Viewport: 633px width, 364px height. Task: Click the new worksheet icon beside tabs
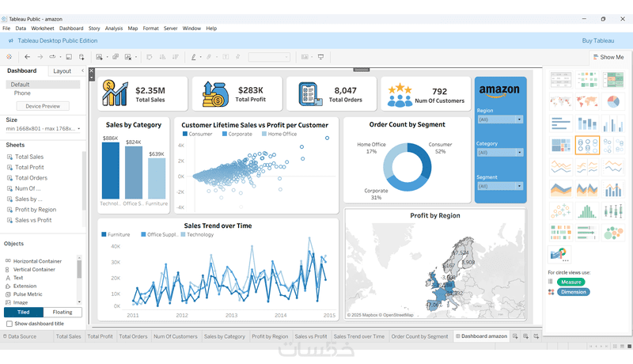pyautogui.click(x=515, y=336)
